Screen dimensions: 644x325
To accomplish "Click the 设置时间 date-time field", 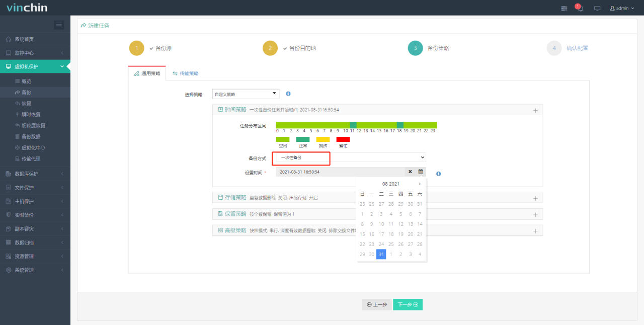I will click(340, 172).
